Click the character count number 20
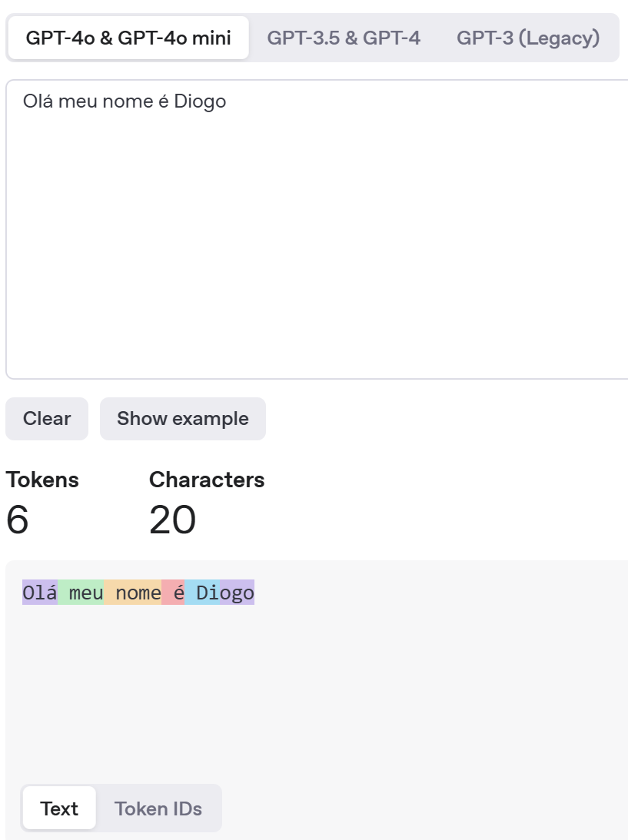The height and width of the screenshot is (840, 628). tap(172, 520)
